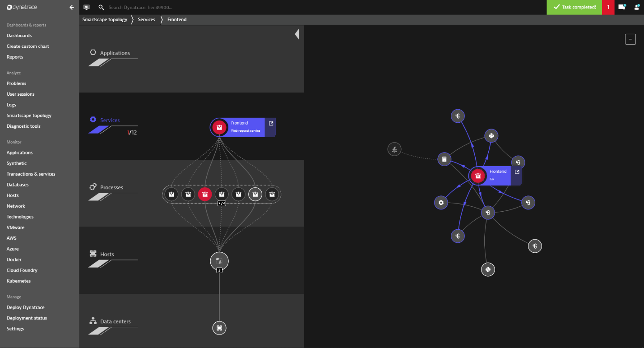The height and width of the screenshot is (348, 644).
Task: Select the red highlighted process node
Action: tap(205, 195)
